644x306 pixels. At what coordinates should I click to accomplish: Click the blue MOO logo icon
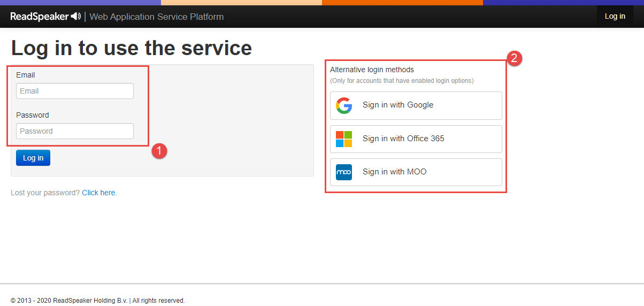click(x=344, y=172)
